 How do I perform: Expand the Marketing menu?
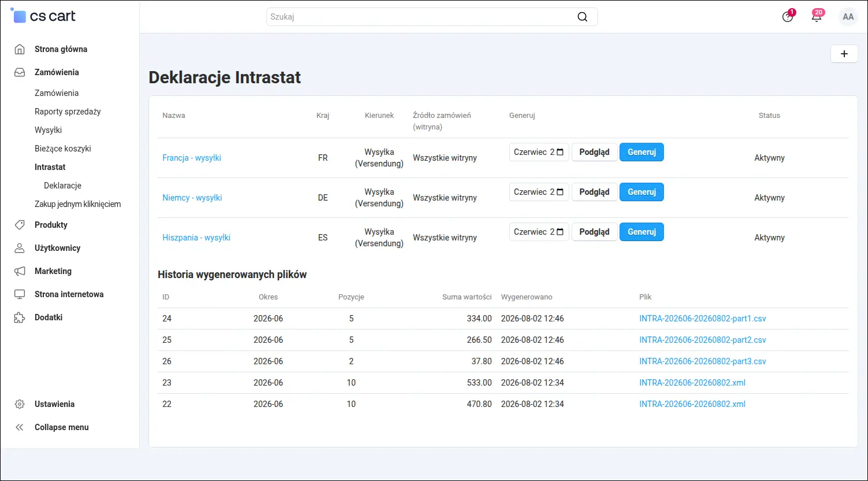click(x=53, y=271)
